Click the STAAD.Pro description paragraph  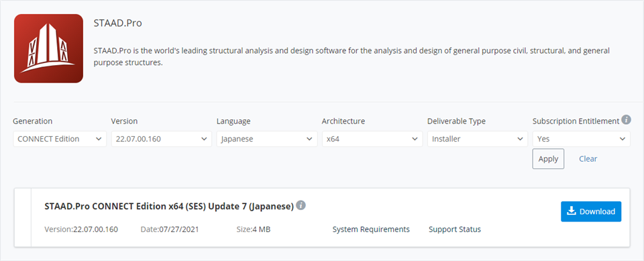[x=352, y=57]
